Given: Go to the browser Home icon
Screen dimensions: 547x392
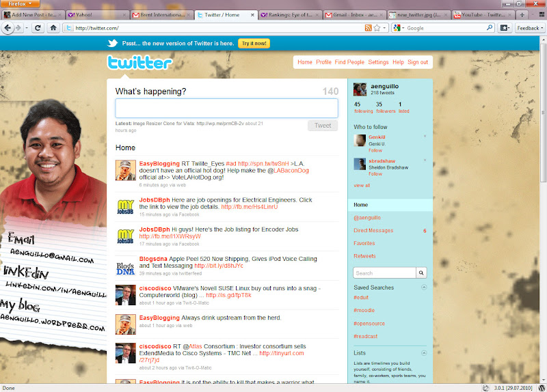Looking at the screenshot, I should pos(53,28).
